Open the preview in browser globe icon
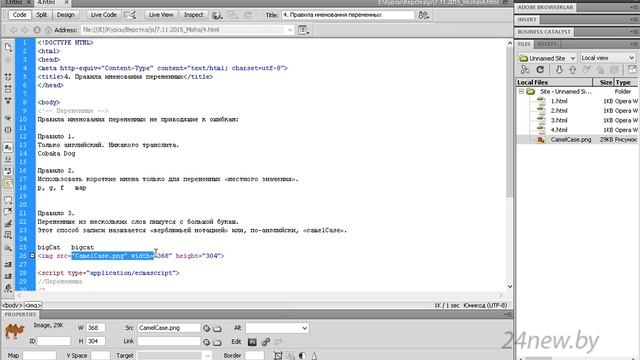Image resolution: width=640 pixels, height=360 pixels. click(x=217, y=16)
